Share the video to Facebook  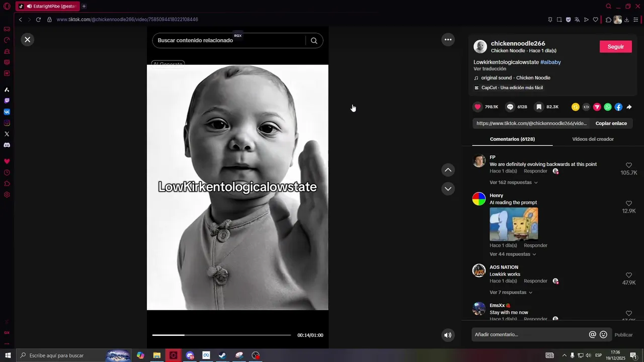(618, 107)
